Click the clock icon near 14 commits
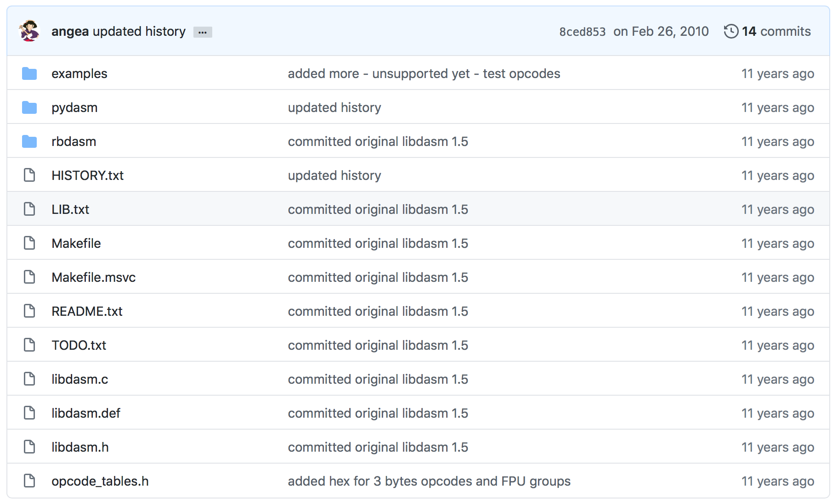The image size is (838, 504). click(x=731, y=31)
